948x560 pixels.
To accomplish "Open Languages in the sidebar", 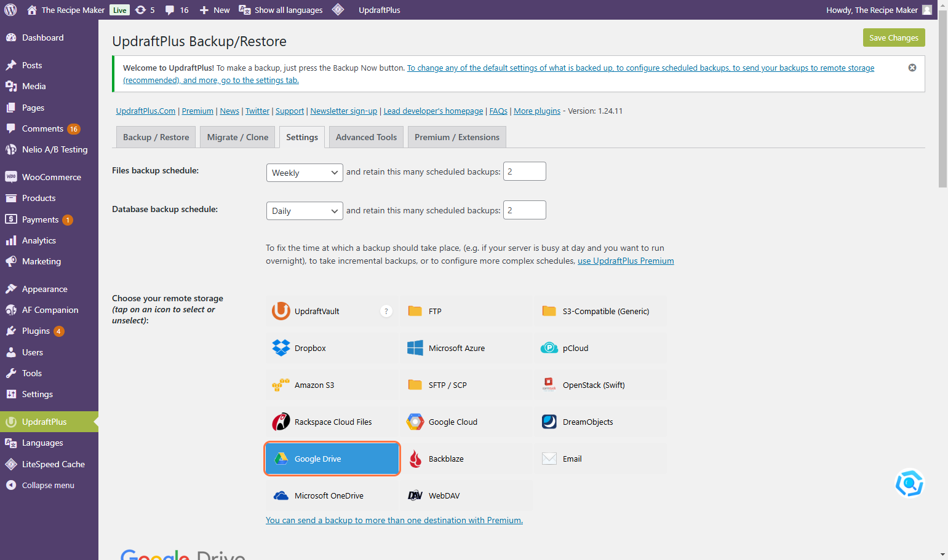I will click(x=49, y=443).
